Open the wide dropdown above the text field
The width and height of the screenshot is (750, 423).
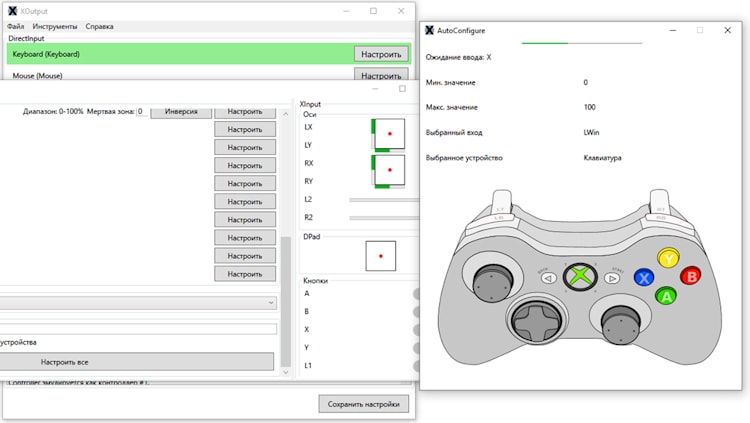point(138,302)
